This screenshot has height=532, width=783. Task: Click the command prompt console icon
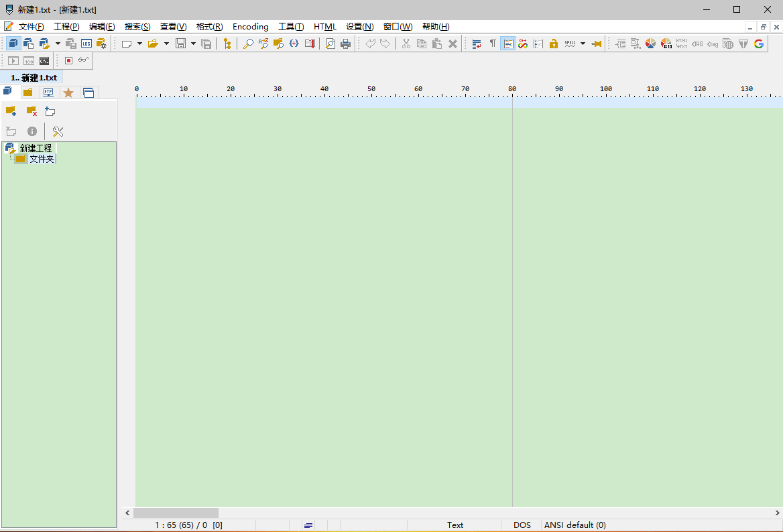[x=44, y=61]
